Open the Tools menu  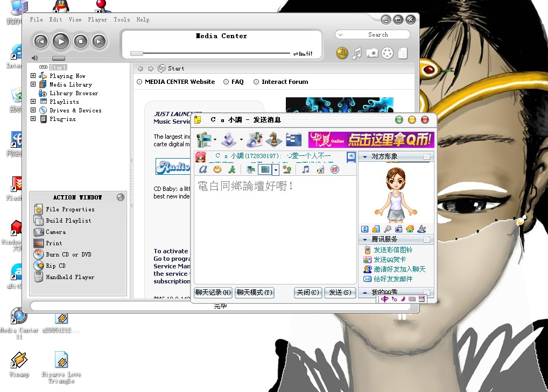[x=122, y=19]
